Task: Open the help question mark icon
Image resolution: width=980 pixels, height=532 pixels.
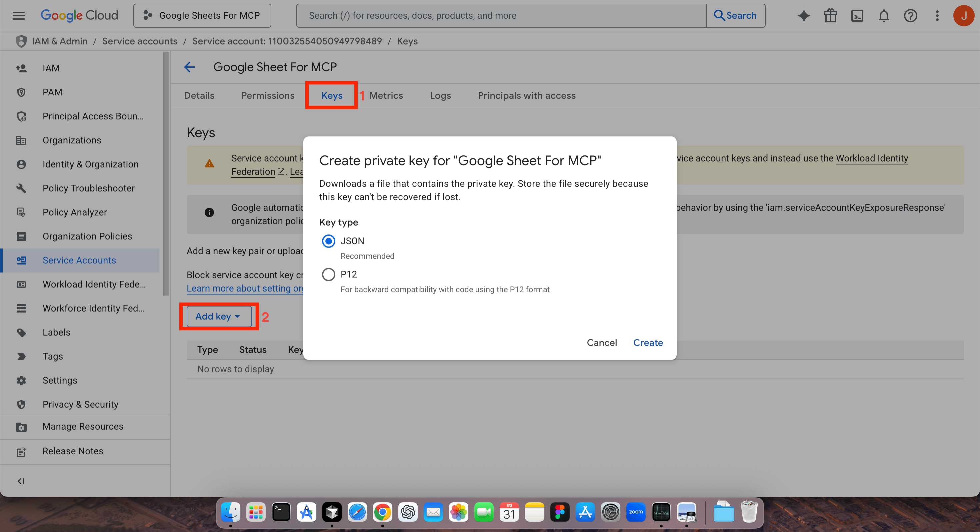Action: click(x=910, y=16)
